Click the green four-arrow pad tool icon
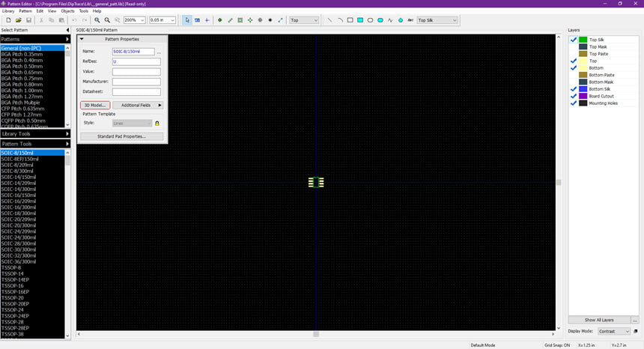Screen dimensions: 644x349 pyautogui.click(x=250, y=20)
